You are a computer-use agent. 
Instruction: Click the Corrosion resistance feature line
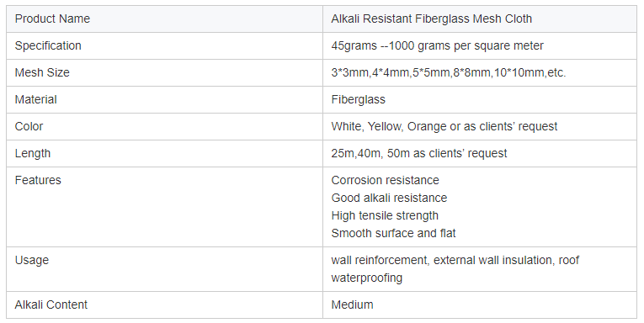(x=385, y=180)
